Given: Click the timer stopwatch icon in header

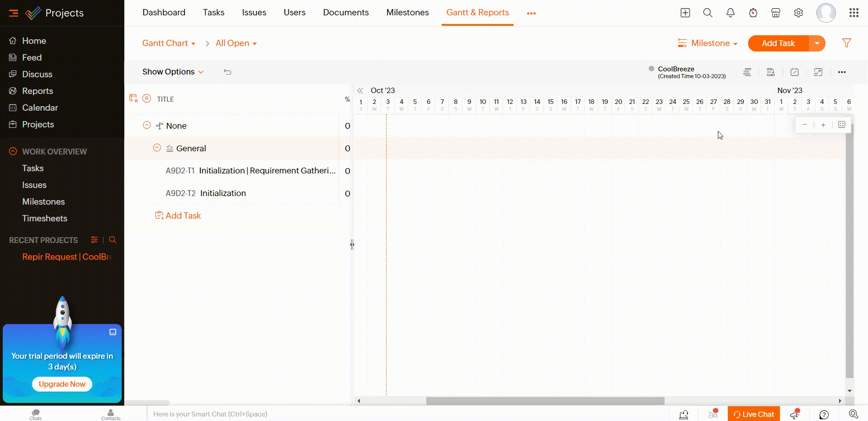Looking at the screenshot, I should click(x=753, y=13).
